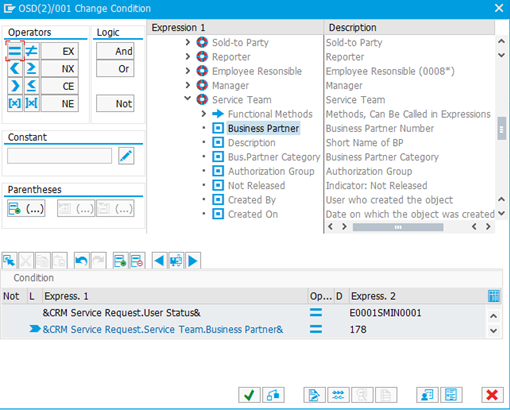This screenshot has height=410, width=510.
Task: Click the Constant input field
Action: point(60,156)
